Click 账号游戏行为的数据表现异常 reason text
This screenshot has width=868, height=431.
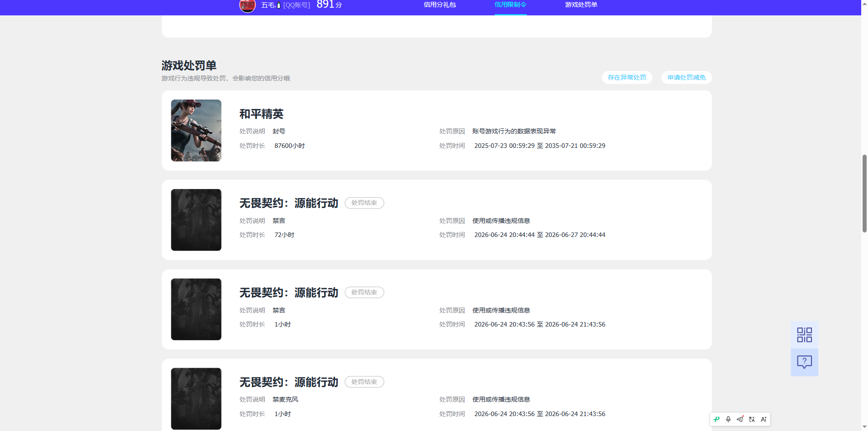pyautogui.click(x=514, y=131)
